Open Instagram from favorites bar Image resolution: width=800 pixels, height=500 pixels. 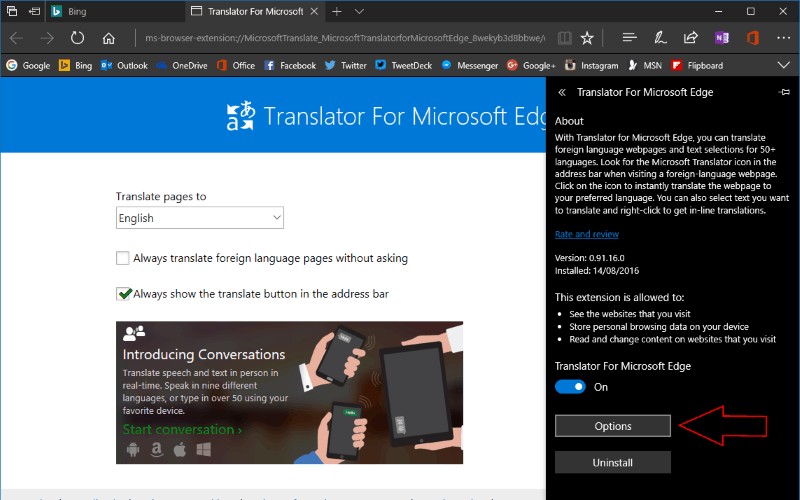click(591, 65)
